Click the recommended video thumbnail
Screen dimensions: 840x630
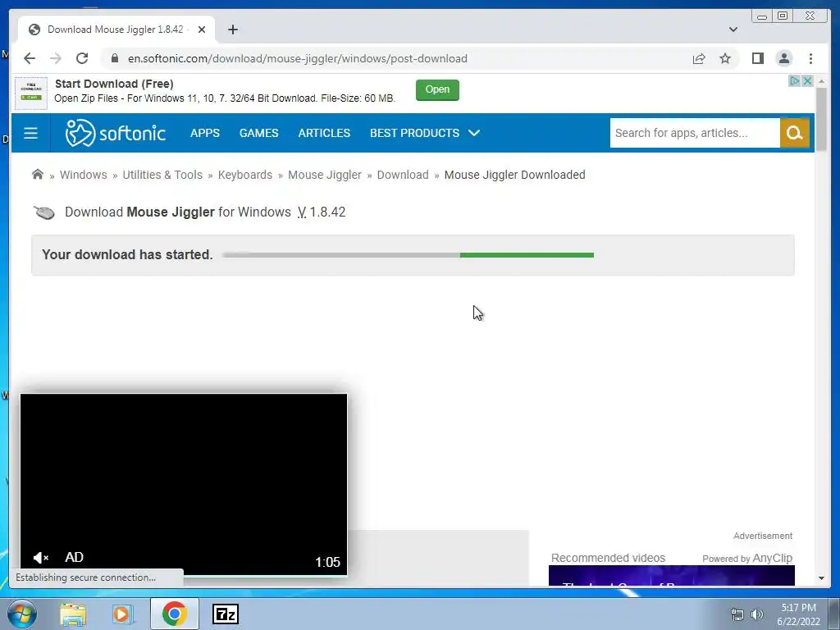pos(671,575)
